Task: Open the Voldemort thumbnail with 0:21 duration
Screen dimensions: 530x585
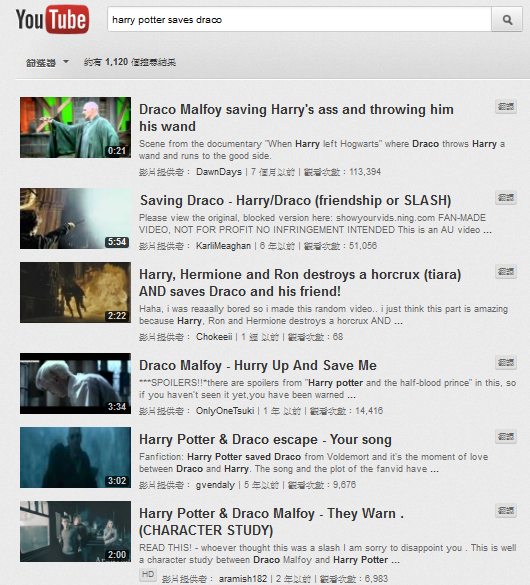Action: click(75, 127)
